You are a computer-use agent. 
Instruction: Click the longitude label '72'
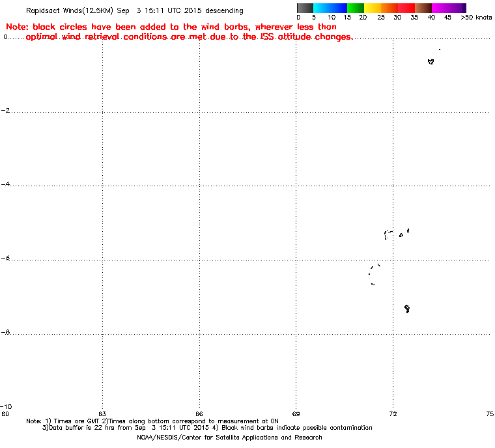[x=393, y=414]
